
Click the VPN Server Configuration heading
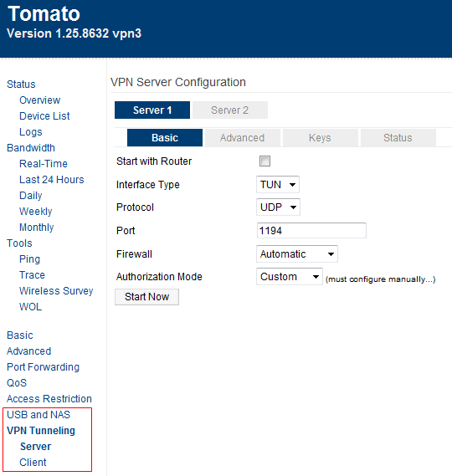tap(178, 82)
